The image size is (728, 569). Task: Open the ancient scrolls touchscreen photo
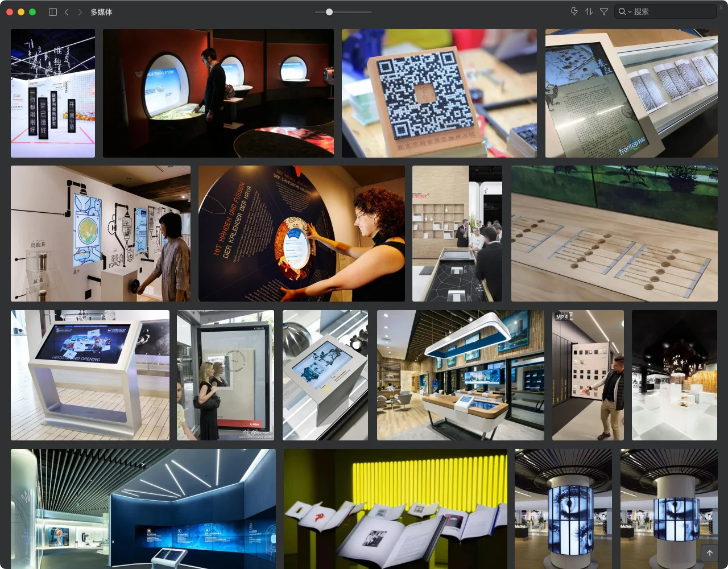(x=631, y=93)
